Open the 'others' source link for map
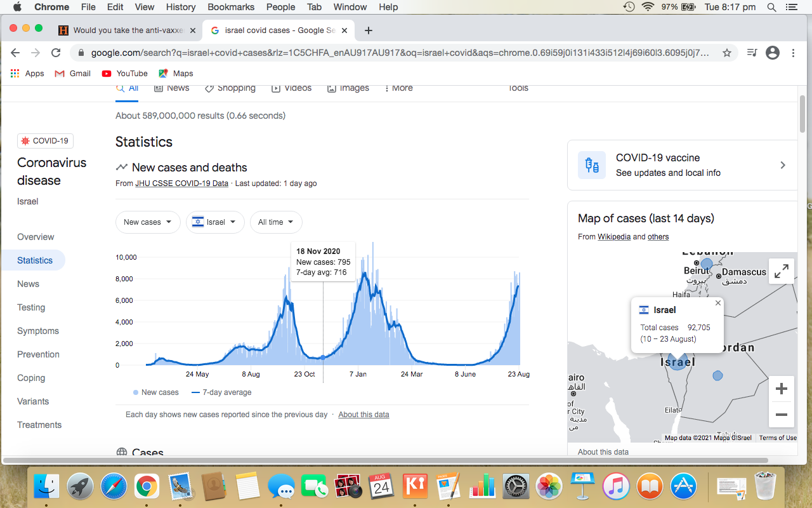812x508 pixels. pos(658,237)
